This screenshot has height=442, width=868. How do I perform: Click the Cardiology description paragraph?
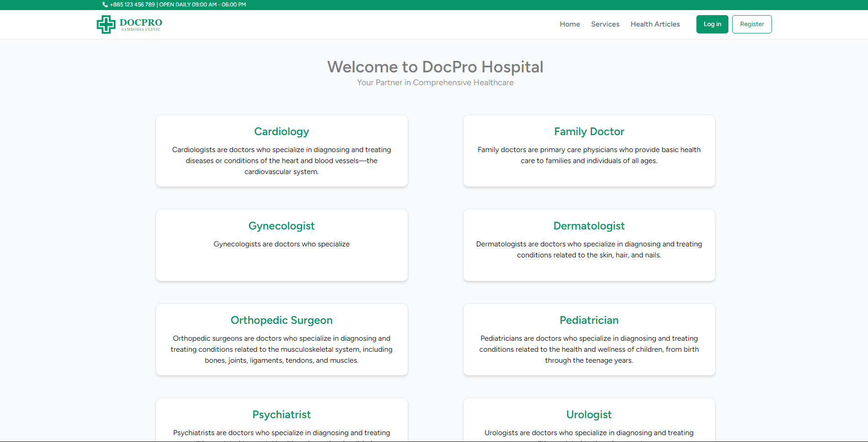tap(281, 161)
